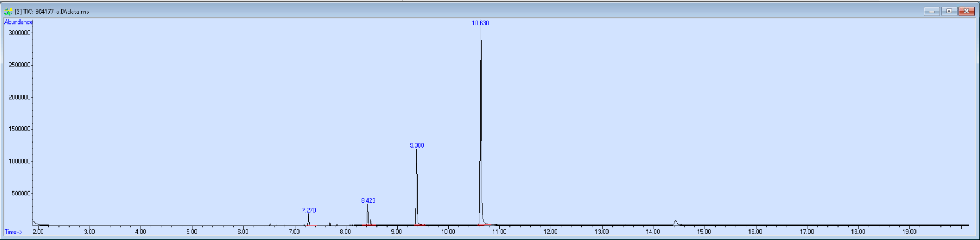Click the 'Time-->' axis label
This screenshot has height=240, width=980.
click(x=13, y=232)
